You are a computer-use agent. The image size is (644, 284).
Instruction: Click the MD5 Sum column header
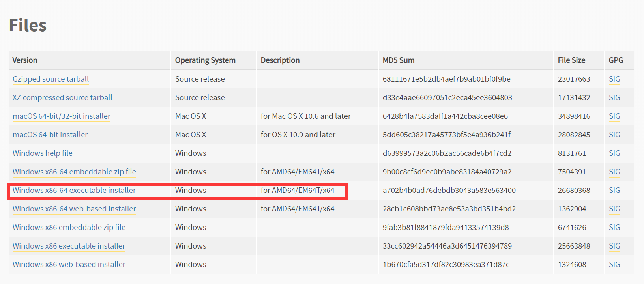399,60
